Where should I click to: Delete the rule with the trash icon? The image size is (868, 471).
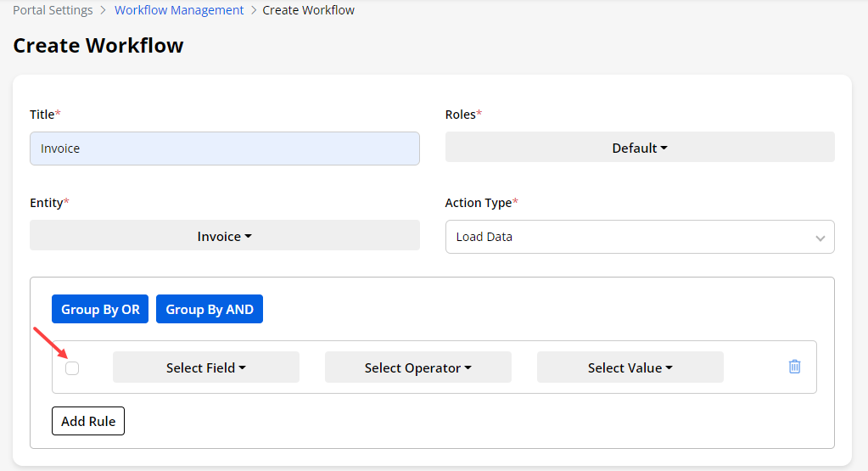click(794, 367)
